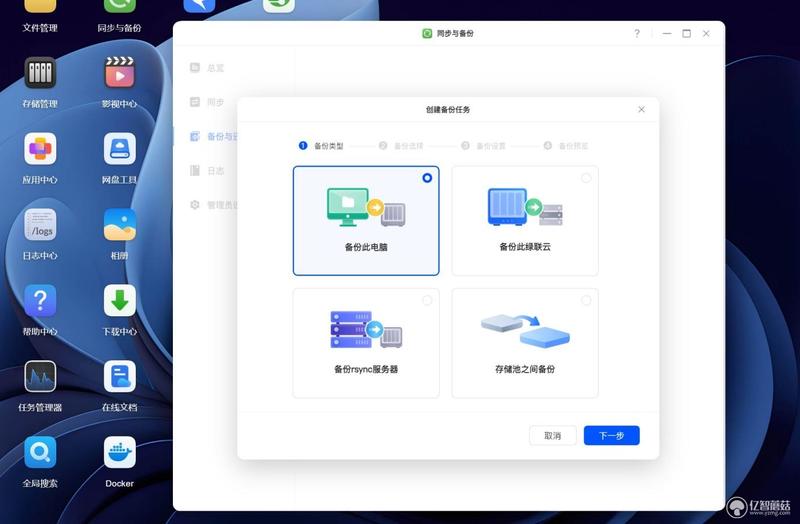The width and height of the screenshot is (800, 524).
Task: Click the help question mark in window title bar
Action: click(x=637, y=34)
